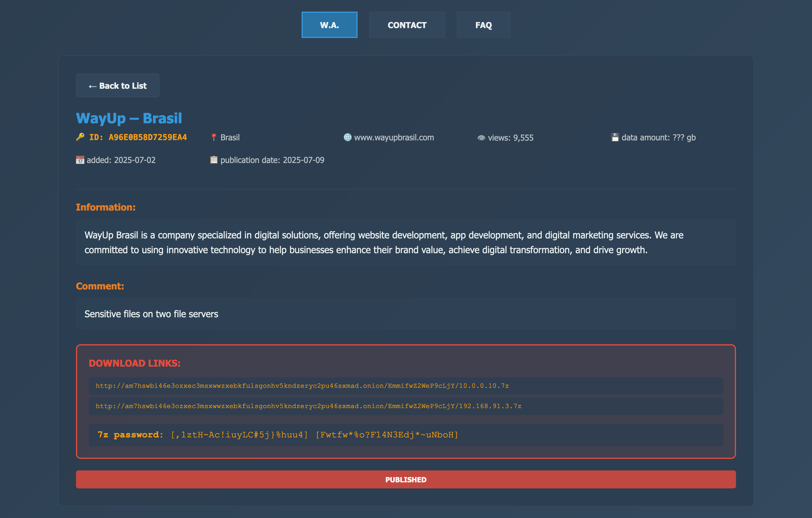Screen dimensions: 812x518
Task: Click the Brasil location text
Action: (x=230, y=137)
